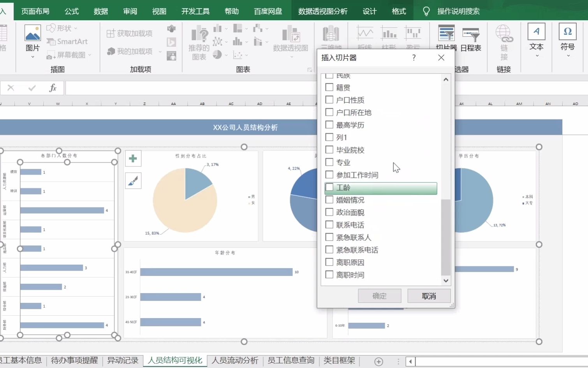Check the 离职原因 checkbox
This screenshot has height=368, width=588.
click(x=329, y=262)
